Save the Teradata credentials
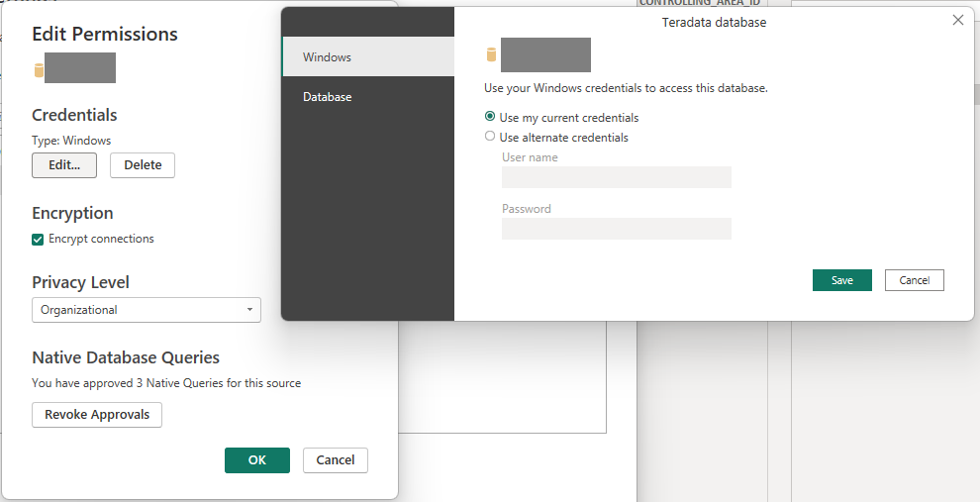 841,280
